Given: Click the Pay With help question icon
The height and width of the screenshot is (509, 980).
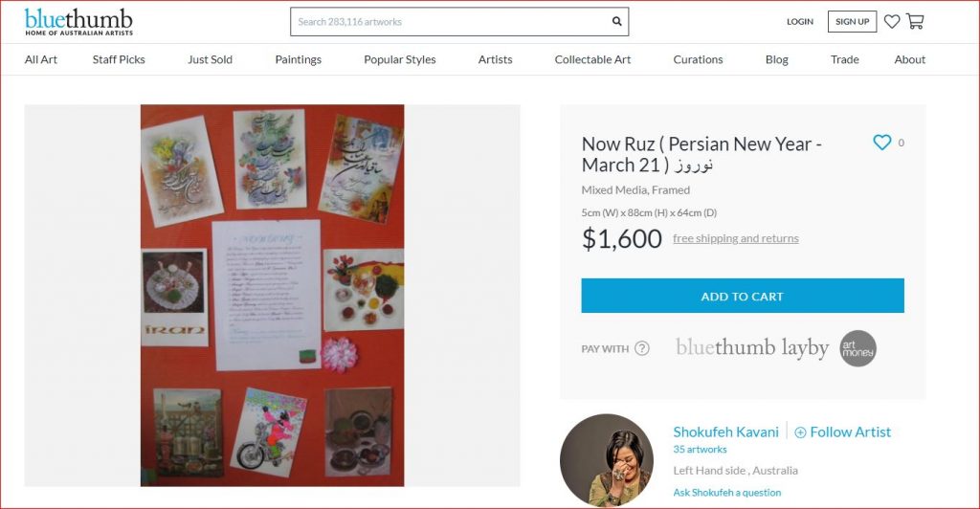Looking at the screenshot, I should [642, 348].
